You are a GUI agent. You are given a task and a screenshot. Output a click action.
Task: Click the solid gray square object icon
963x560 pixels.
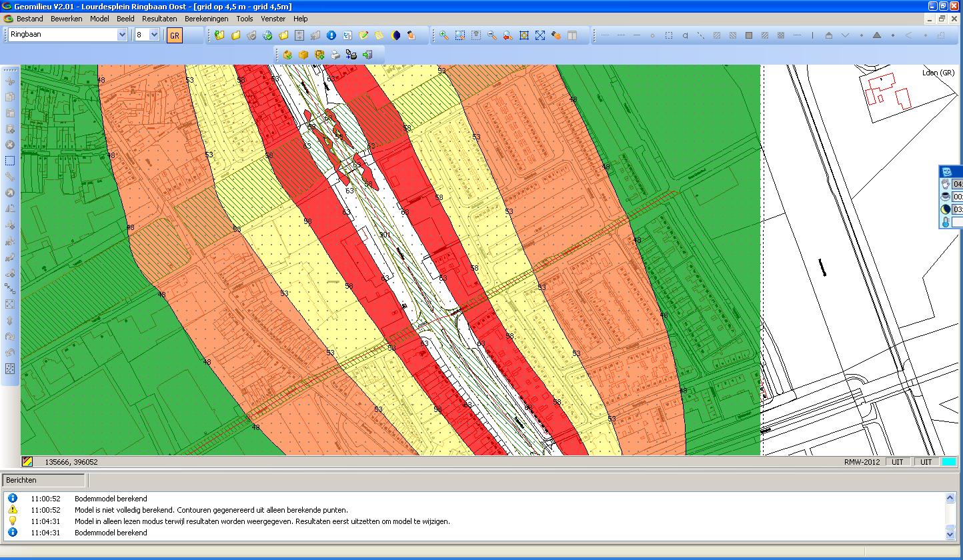tap(749, 35)
